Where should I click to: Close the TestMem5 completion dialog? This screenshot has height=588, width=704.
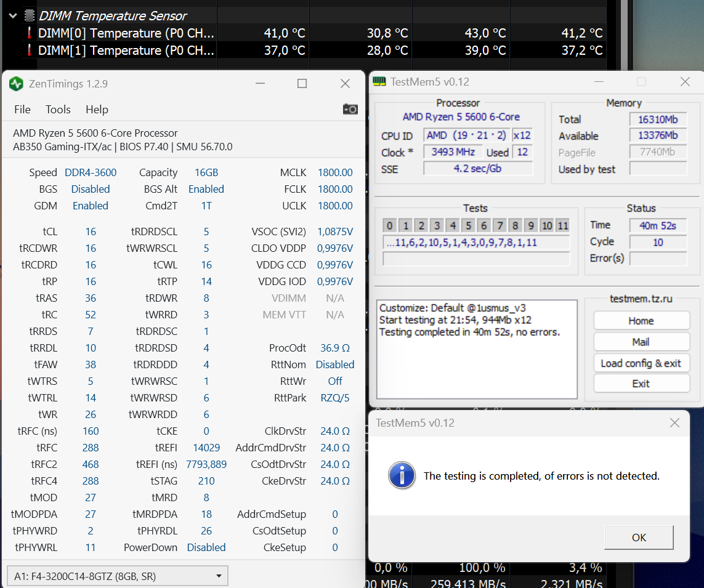674,422
